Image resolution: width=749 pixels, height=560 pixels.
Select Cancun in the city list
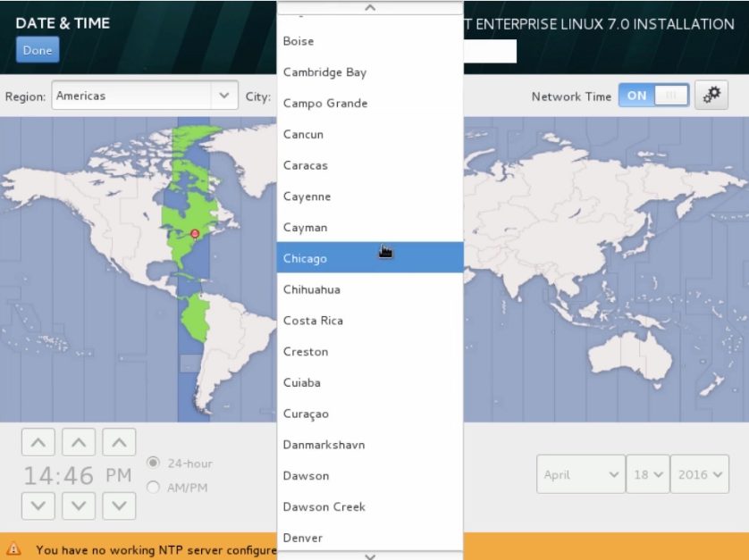coord(370,134)
